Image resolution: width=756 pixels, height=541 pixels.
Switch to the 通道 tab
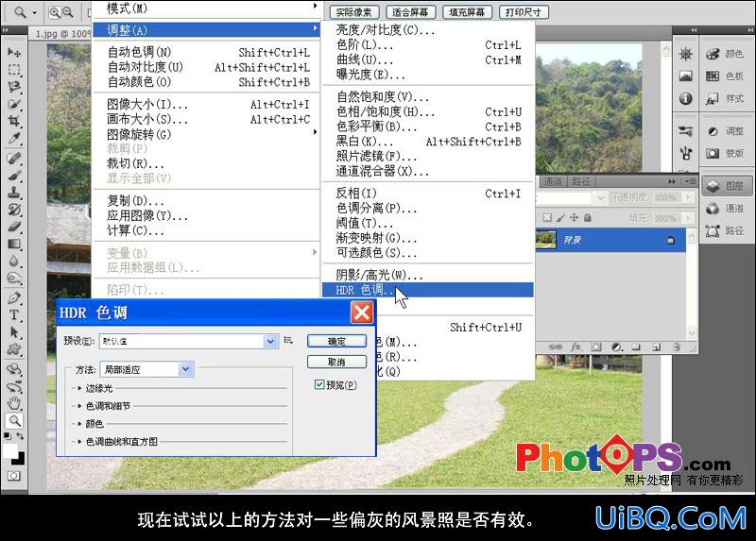click(553, 181)
